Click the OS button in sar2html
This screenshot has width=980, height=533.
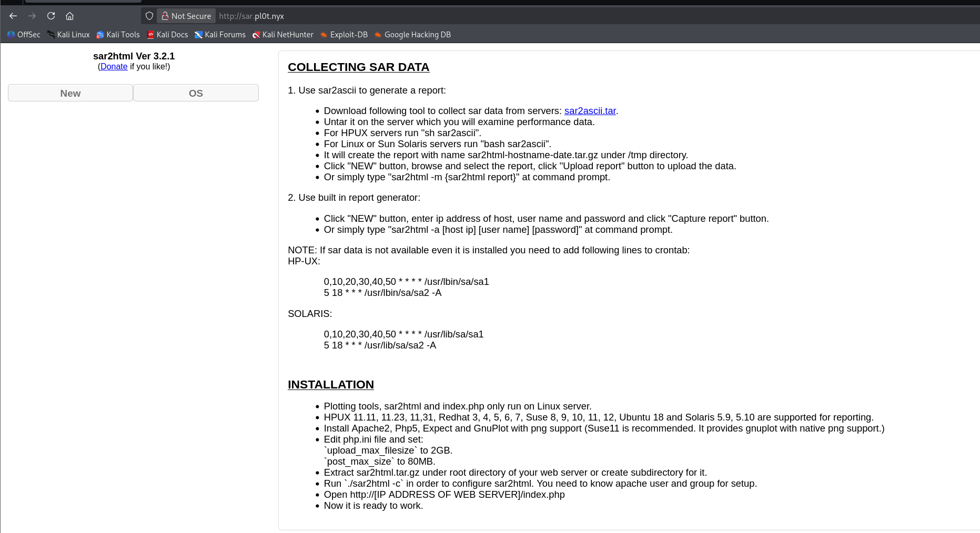click(x=196, y=93)
